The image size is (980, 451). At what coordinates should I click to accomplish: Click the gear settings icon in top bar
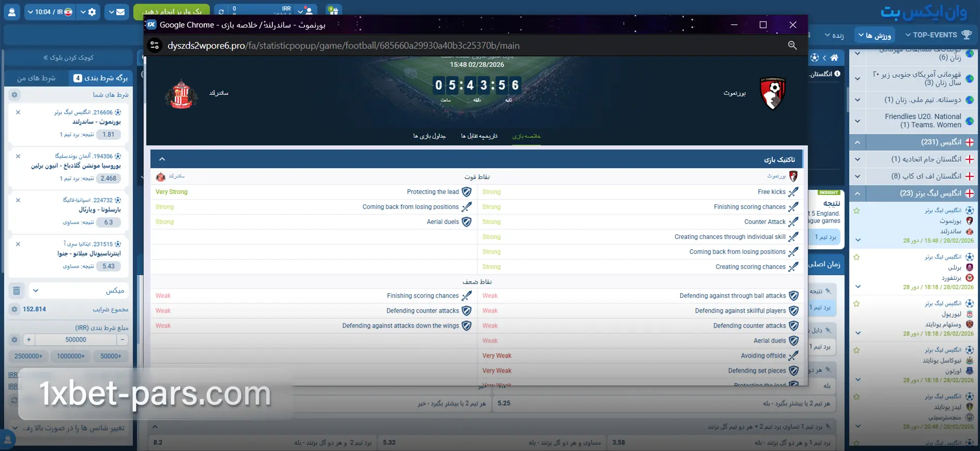[x=92, y=12]
